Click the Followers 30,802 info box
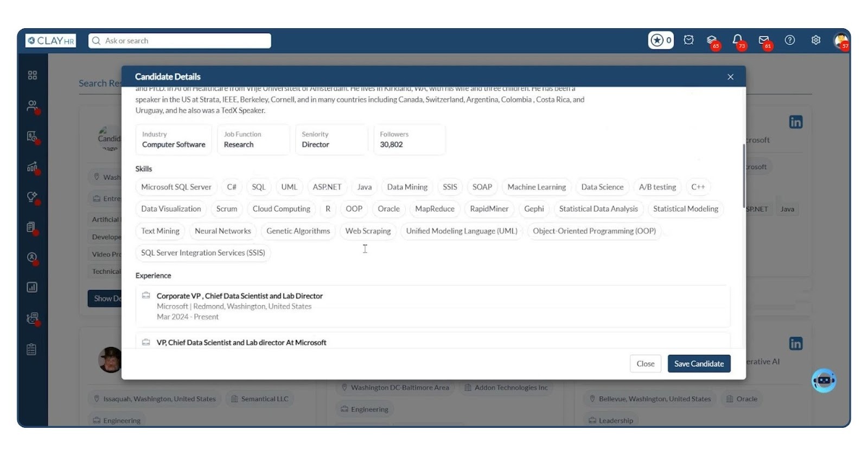Viewport: 868px width, 456px height. [410, 140]
